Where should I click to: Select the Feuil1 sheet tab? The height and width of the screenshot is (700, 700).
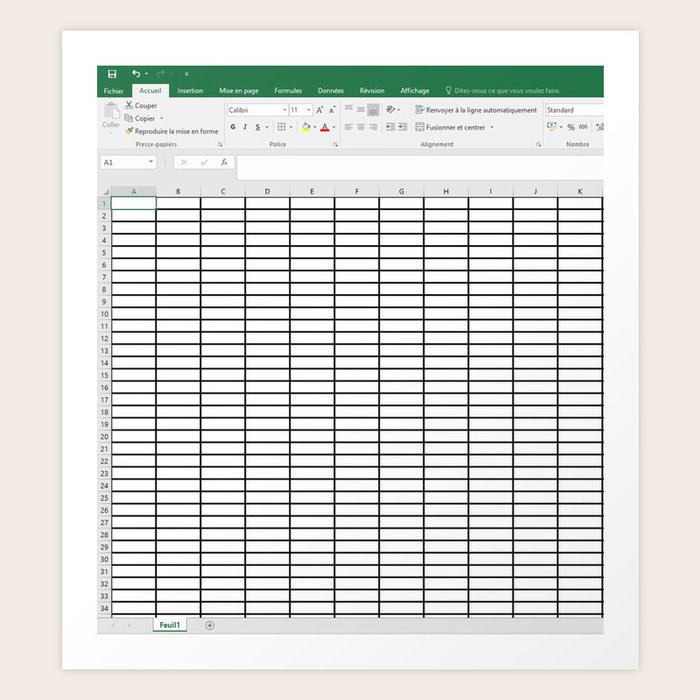pos(170,625)
